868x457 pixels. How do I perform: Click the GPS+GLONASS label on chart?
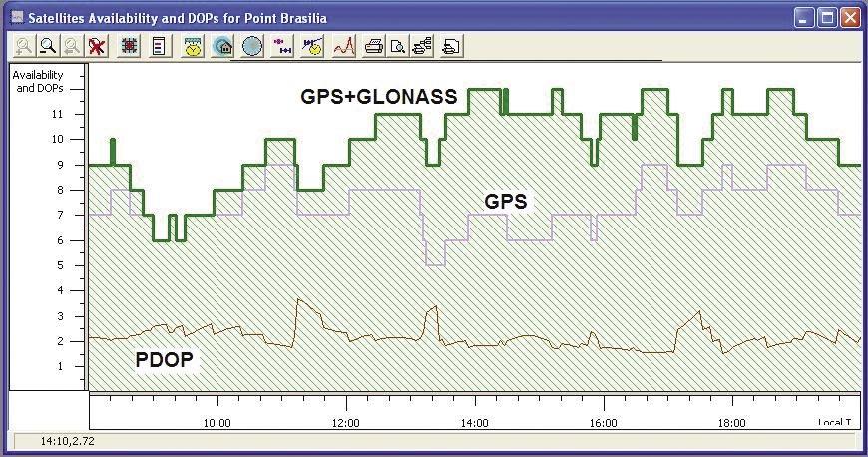tap(379, 97)
